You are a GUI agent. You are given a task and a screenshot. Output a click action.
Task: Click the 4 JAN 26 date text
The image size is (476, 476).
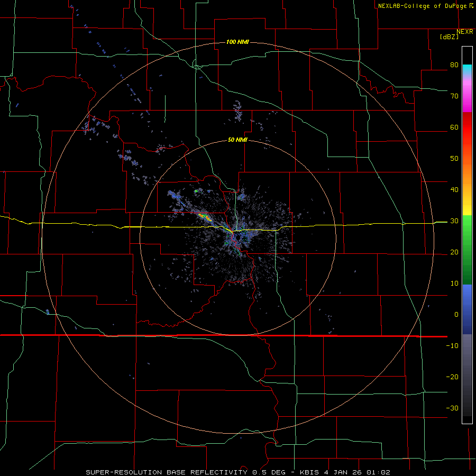[x=343, y=472]
